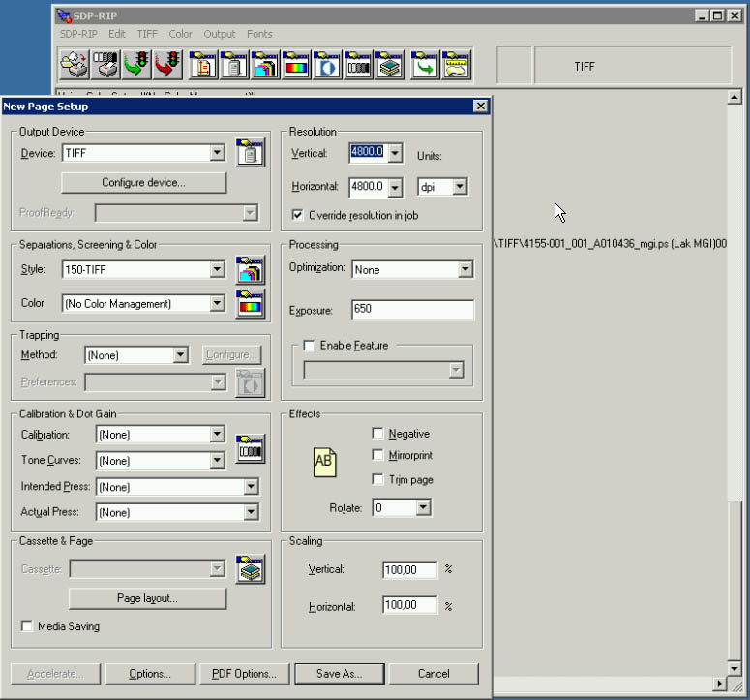Open the Horizontal resolution dropdown arrow
The width and height of the screenshot is (750, 700).
click(x=395, y=187)
